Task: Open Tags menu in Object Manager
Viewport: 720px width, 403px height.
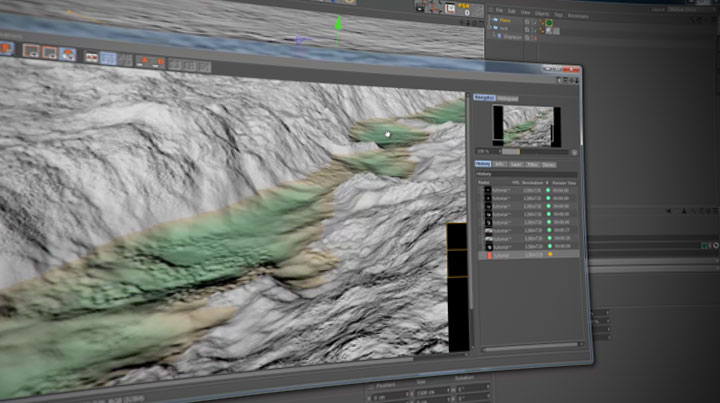Action: (x=558, y=15)
